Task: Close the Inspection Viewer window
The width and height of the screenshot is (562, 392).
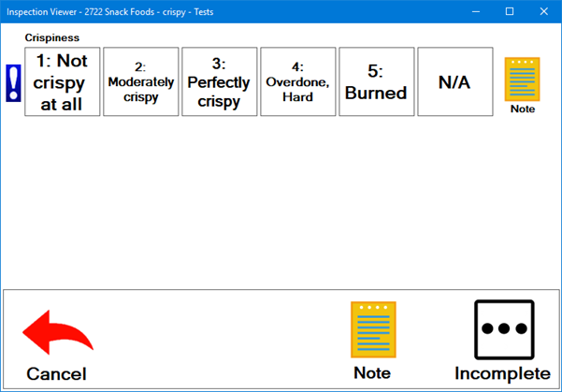Action: pos(543,11)
